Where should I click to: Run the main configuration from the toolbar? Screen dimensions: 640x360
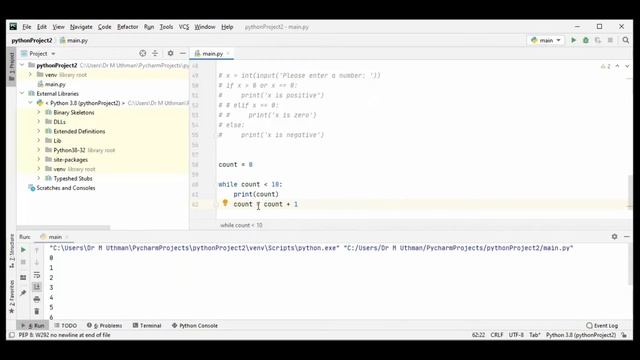pos(573,40)
